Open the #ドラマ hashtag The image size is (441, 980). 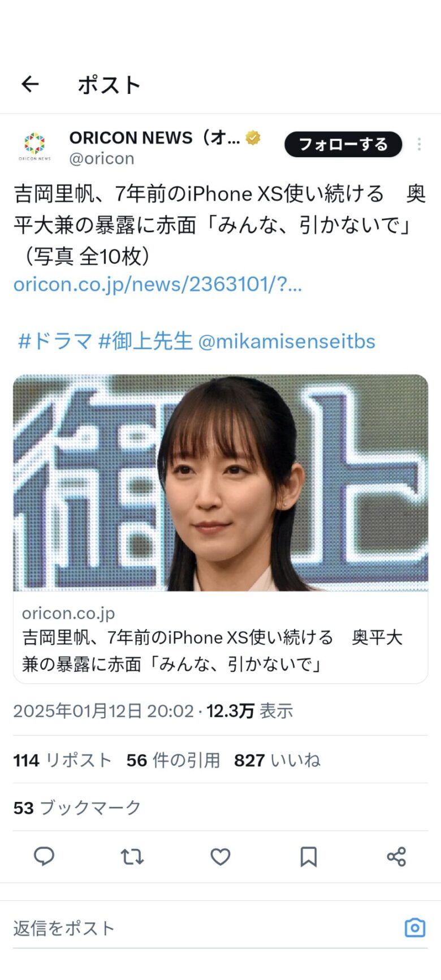pyautogui.click(x=54, y=341)
